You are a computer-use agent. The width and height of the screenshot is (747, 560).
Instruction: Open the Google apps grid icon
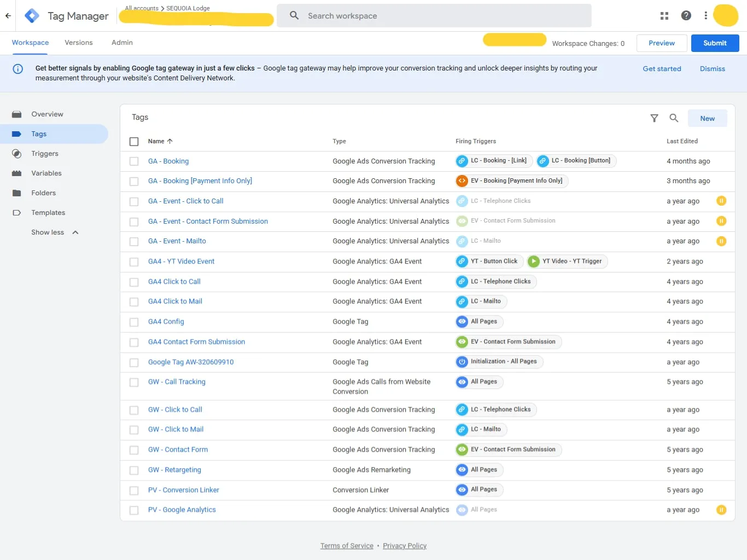point(664,16)
